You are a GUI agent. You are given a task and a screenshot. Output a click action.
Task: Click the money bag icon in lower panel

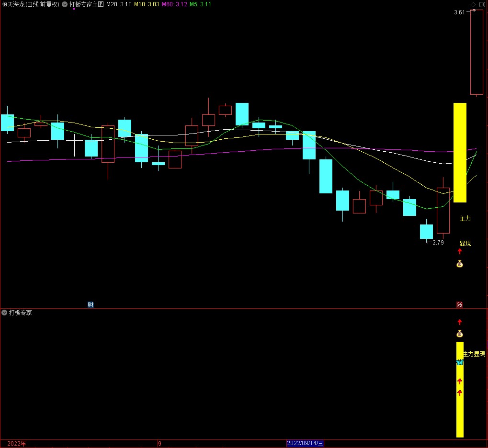(x=460, y=334)
